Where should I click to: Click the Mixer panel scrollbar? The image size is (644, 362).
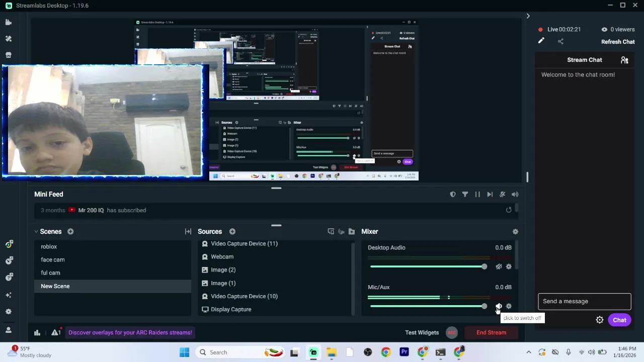516,255
